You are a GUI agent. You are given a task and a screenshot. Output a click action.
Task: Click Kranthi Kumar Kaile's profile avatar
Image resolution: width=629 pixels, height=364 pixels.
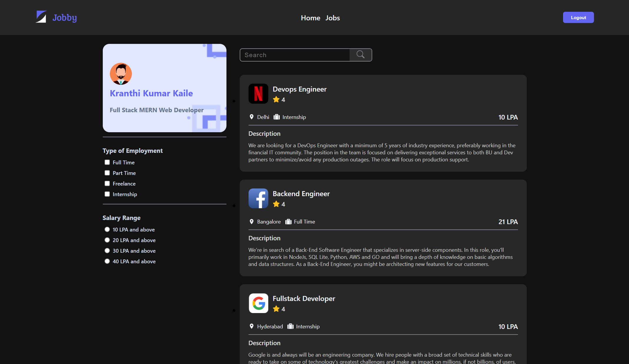coord(121,74)
